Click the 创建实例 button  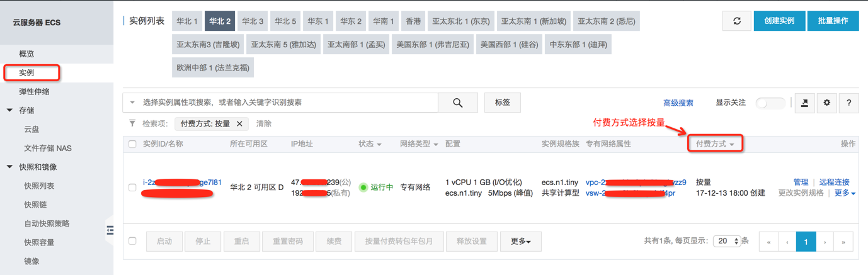(779, 21)
